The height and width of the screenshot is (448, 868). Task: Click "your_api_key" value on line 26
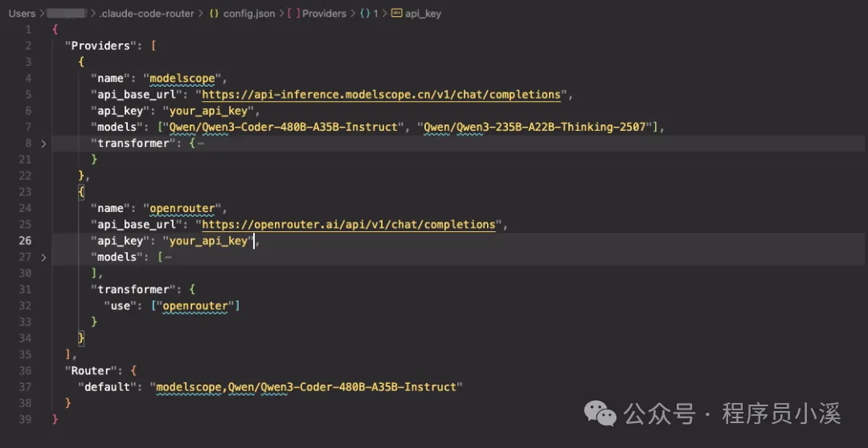click(208, 241)
